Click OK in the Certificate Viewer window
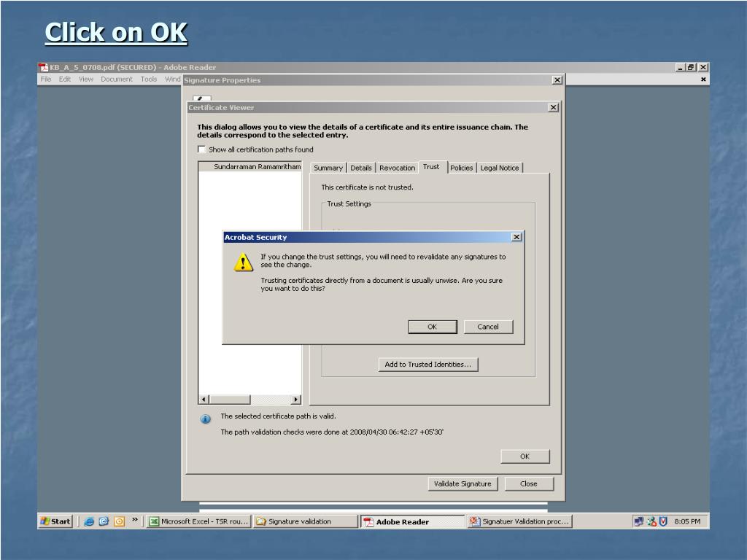 [525, 456]
